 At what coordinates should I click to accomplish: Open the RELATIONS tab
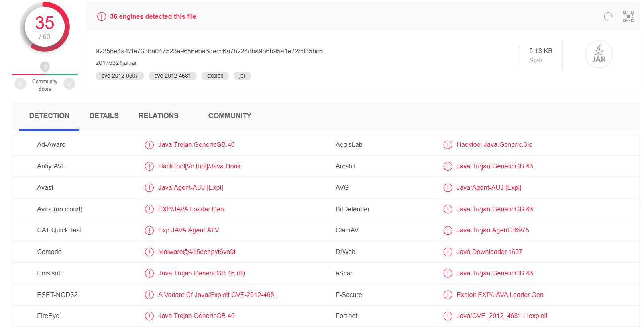pyautogui.click(x=159, y=116)
